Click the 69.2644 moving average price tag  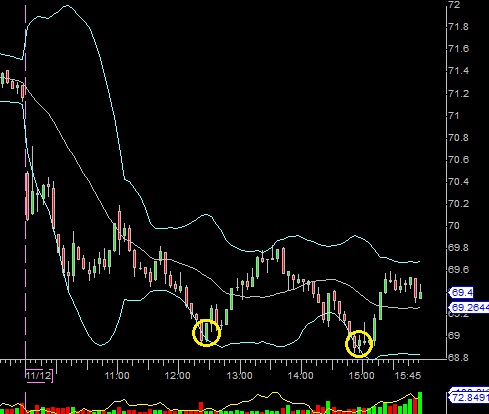point(469,307)
